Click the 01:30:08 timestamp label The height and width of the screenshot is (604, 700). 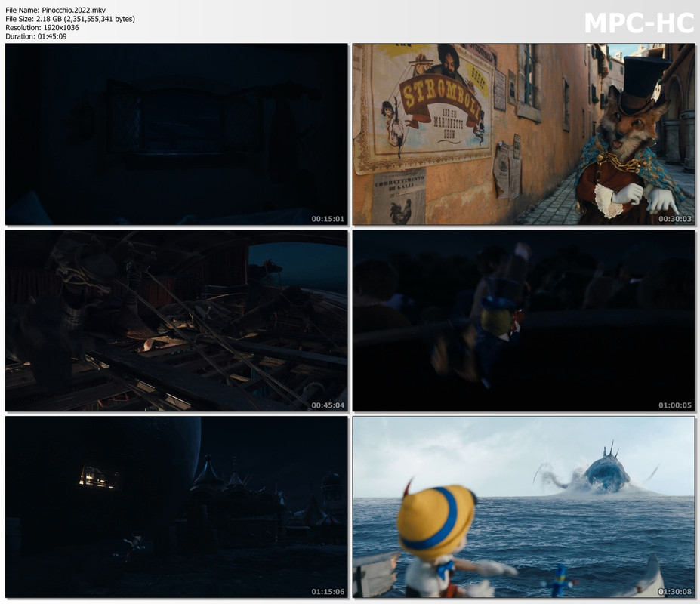coord(675,592)
